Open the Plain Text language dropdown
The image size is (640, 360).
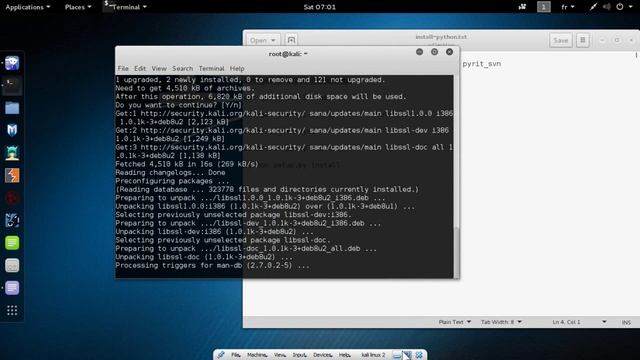pyautogui.click(x=455, y=322)
